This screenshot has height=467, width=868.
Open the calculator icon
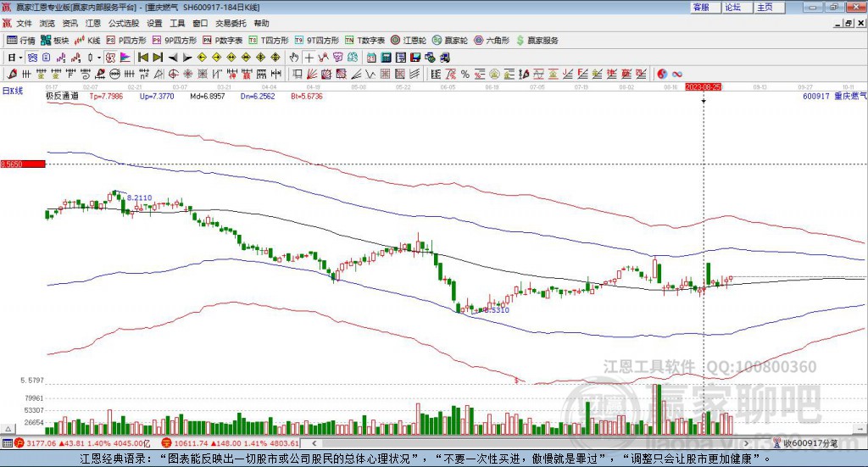(x=386, y=57)
